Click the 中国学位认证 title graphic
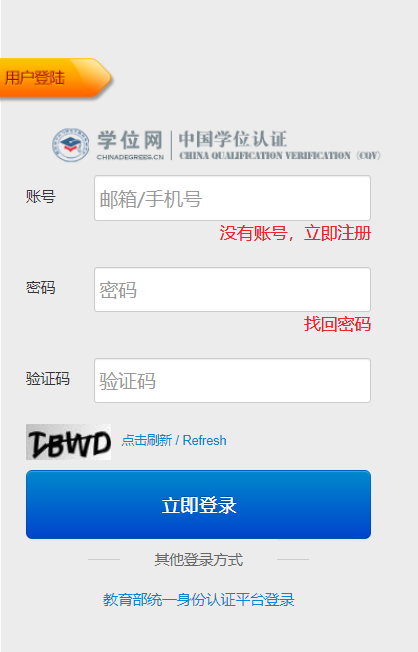Screen dimensions: 418x652 pyautogui.click(x=232, y=139)
